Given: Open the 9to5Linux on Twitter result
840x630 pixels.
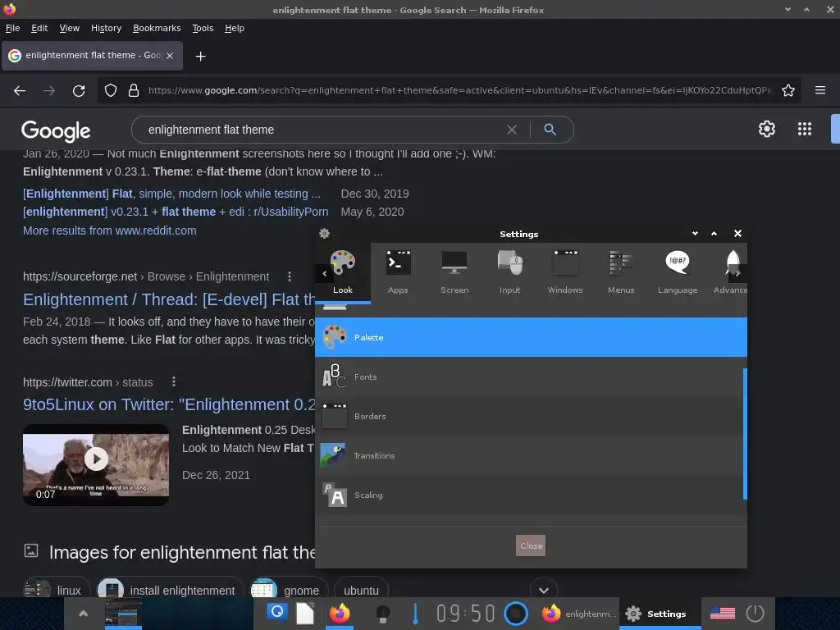Looking at the screenshot, I should click(x=169, y=404).
